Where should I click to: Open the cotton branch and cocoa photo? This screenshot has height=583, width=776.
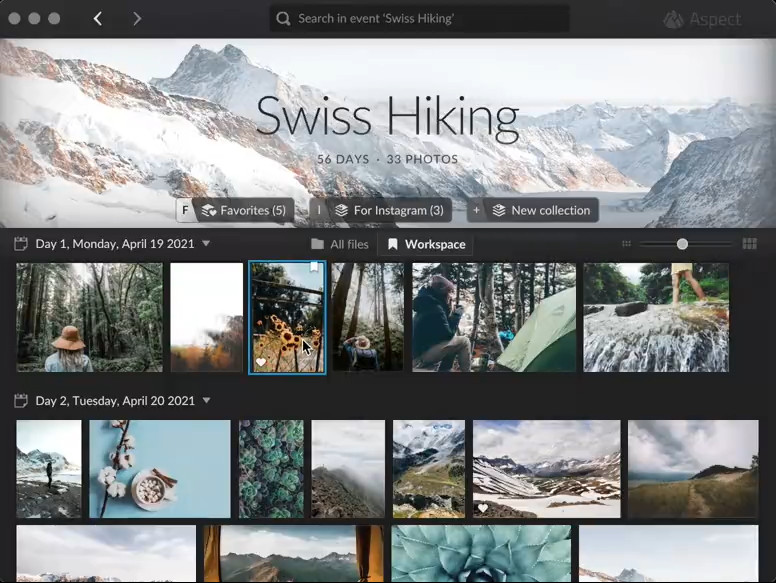[160, 469]
